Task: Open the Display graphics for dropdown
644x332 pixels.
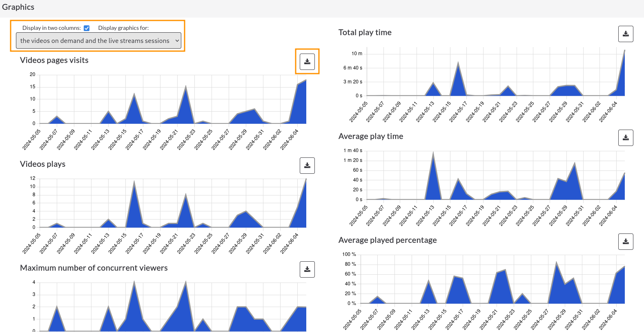Action: (98, 40)
